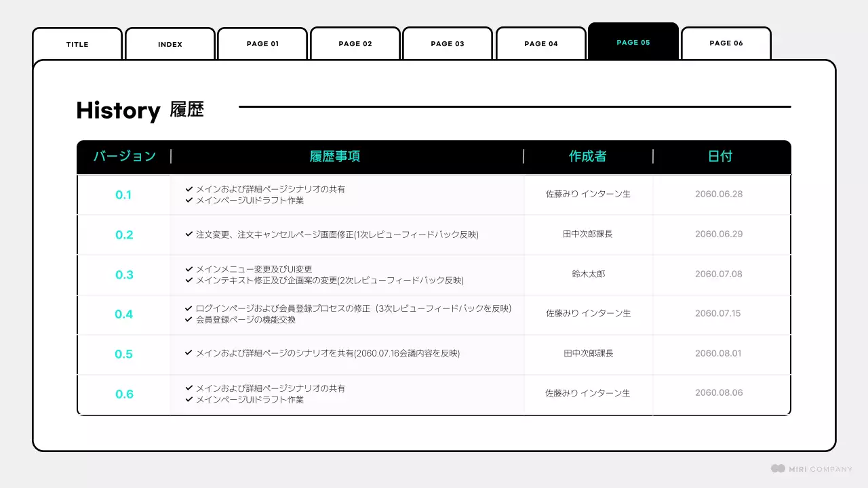This screenshot has height=488, width=868.
Task: Switch to the PAGE 01 tab
Action: coord(262,43)
